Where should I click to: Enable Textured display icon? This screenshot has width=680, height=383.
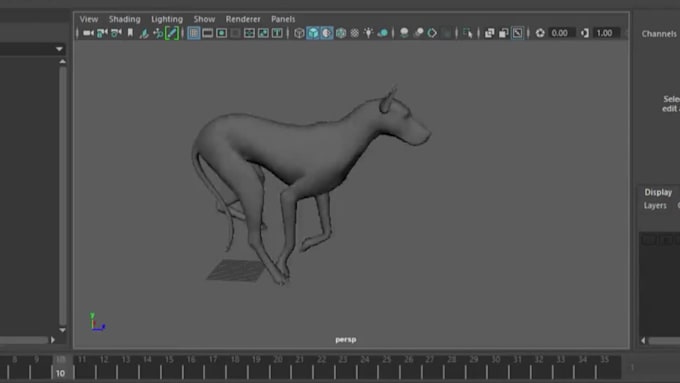tap(355, 33)
